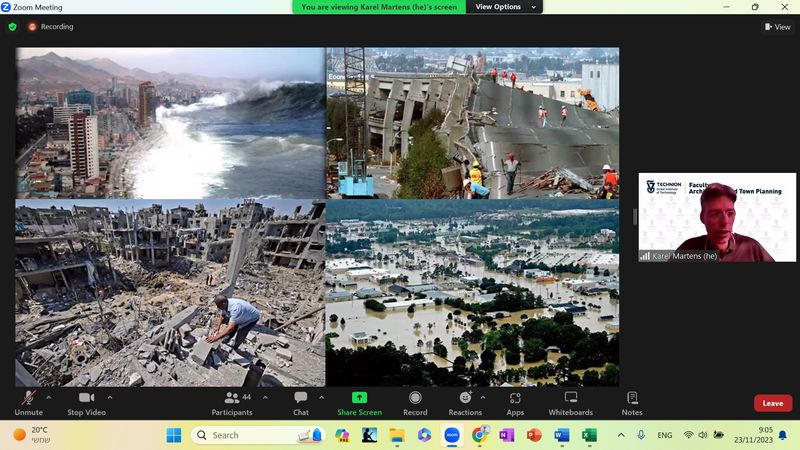Image resolution: width=800 pixels, height=450 pixels.
Task: Click the Share Screen icon
Action: point(359,398)
